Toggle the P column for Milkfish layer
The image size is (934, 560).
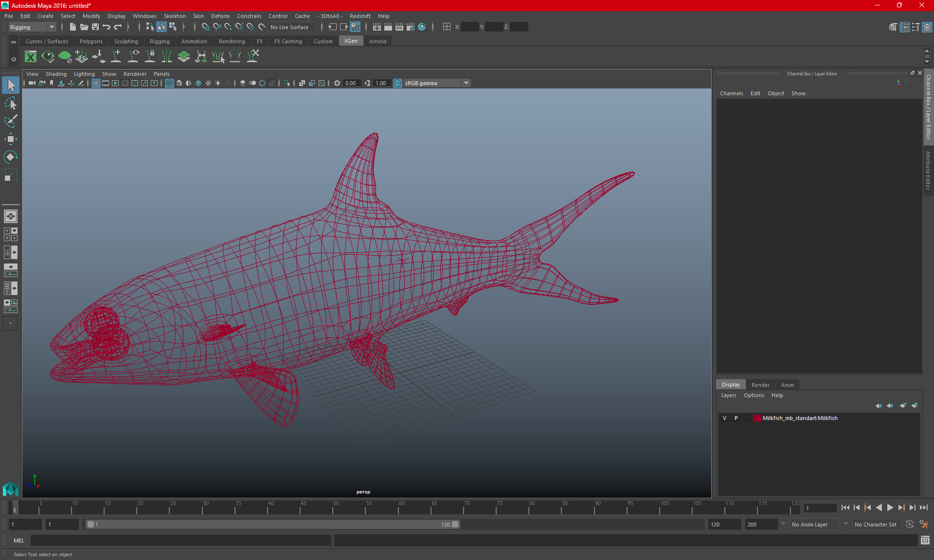pos(736,418)
